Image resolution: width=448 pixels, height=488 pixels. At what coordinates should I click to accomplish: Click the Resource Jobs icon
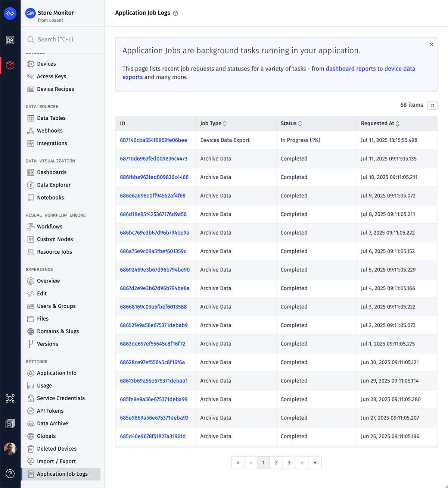pos(31,252)
